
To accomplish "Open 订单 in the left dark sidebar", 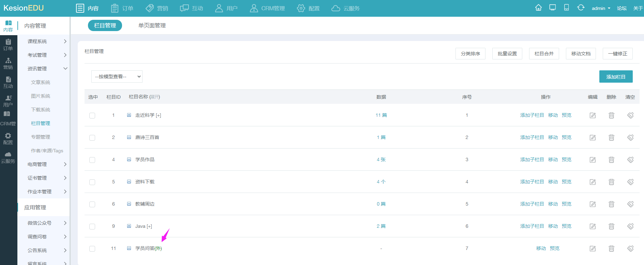I will 8,45.
